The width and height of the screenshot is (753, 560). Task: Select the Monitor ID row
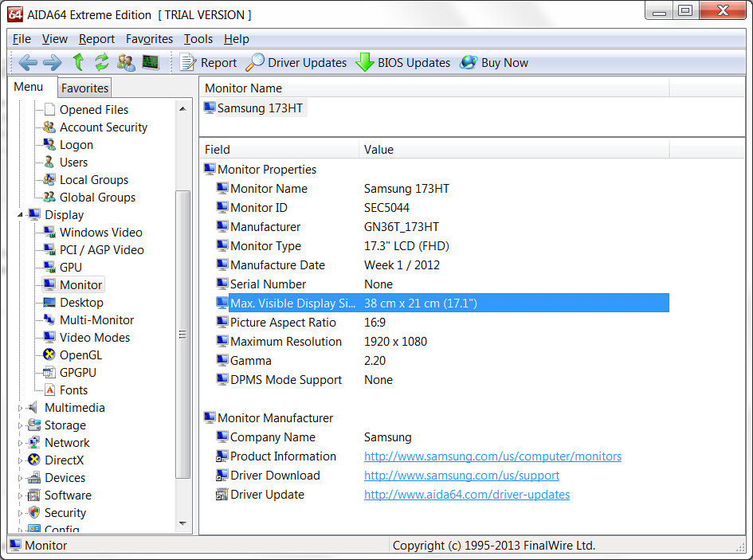point(441,208)
